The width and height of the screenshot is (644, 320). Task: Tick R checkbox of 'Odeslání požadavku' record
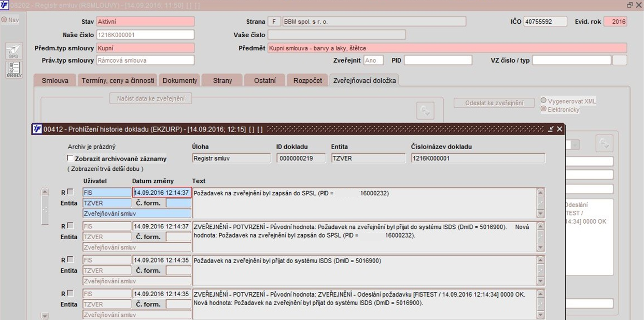(x=71, y=293)
